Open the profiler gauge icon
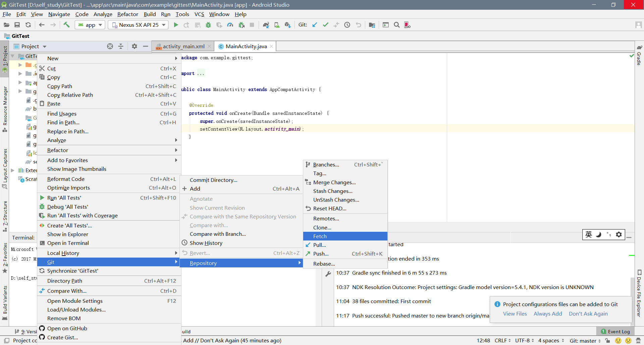Viewport: 644px width, 345px height. [x=230, y=25]
